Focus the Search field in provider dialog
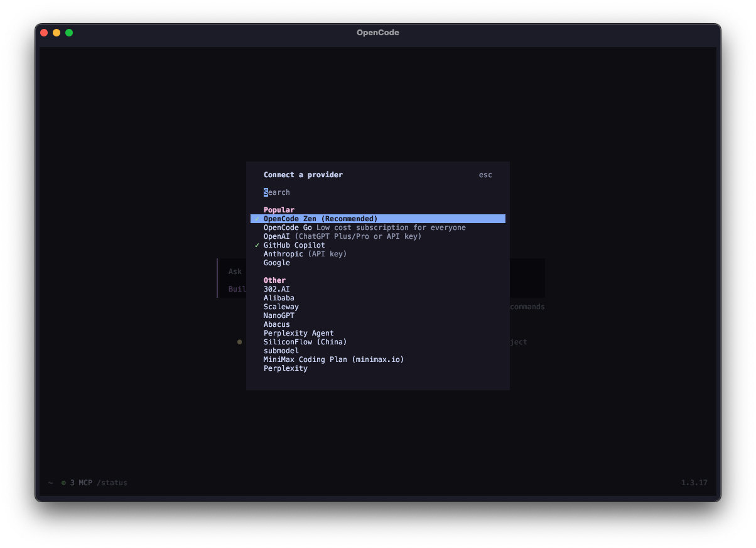756x548 pixels. pyautogui.click(x=378, y=192)
